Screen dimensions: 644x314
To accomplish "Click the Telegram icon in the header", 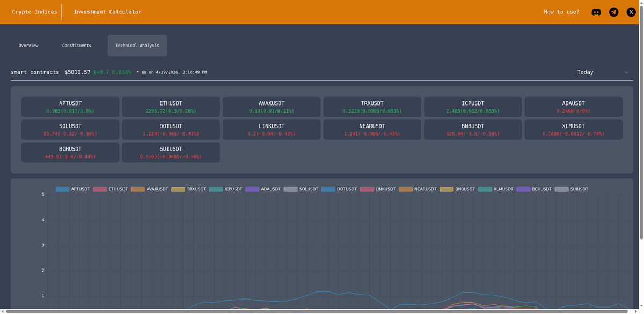I will pos(613,11).
